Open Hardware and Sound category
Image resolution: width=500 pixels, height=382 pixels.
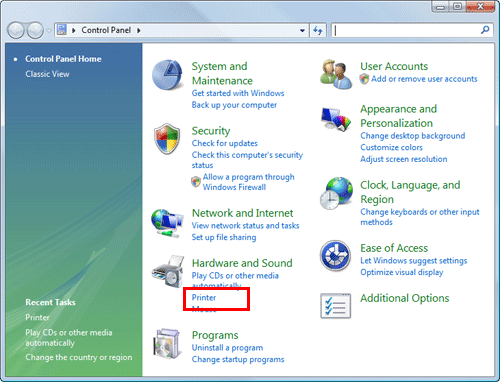click(x=242, y=263)
